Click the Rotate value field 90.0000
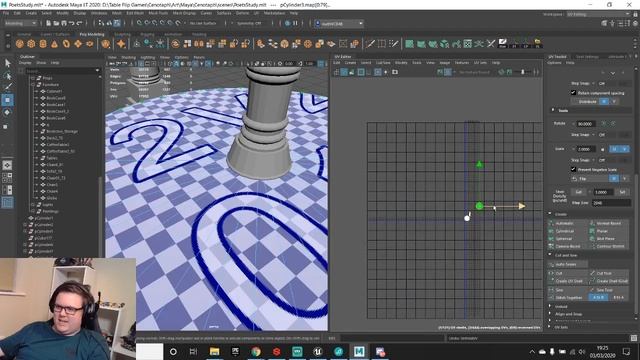Viewport: 640px width, 360px height. pos(585,124)
